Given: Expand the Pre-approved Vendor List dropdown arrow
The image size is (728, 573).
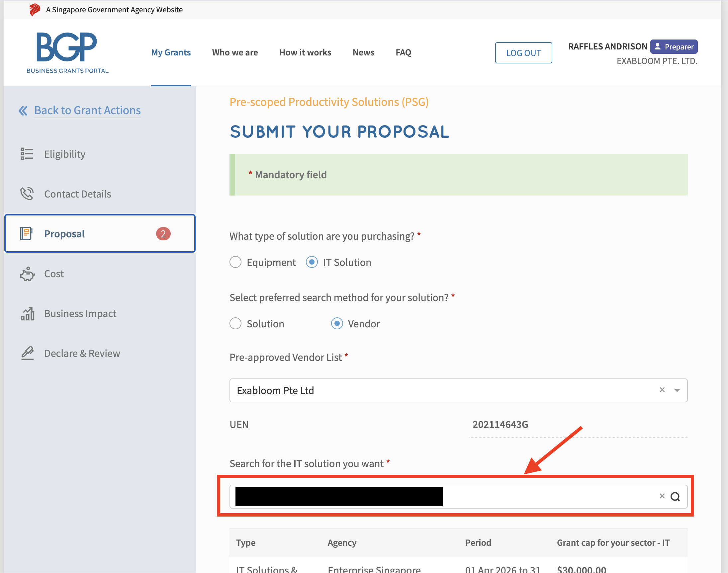Looking at the screenshot, I should (x=677, y=390).
